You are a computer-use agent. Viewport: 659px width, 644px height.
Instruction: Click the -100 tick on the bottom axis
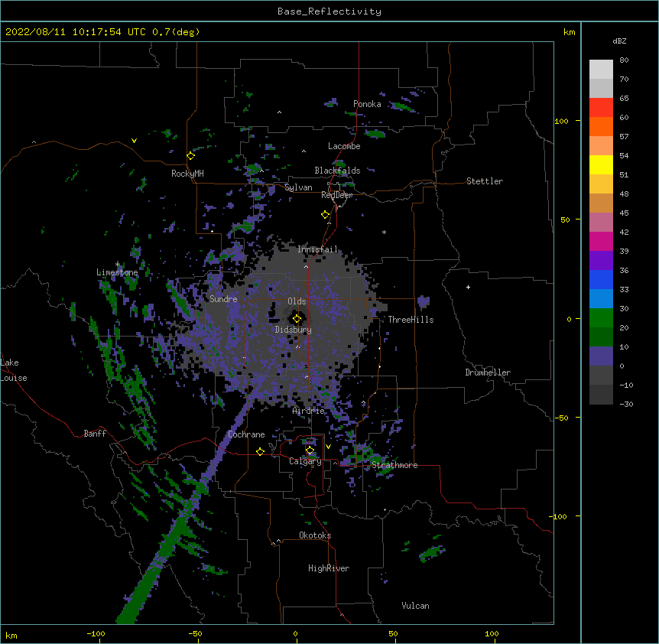click(96, 633)
